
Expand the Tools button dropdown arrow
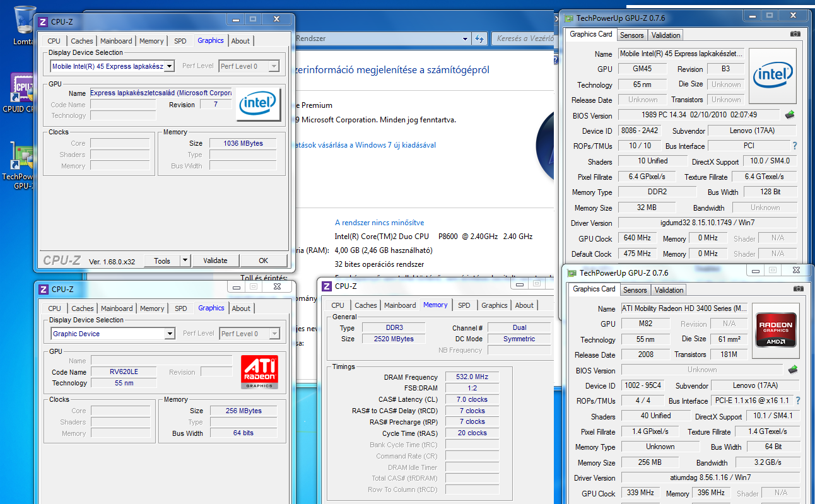point(185,261)
